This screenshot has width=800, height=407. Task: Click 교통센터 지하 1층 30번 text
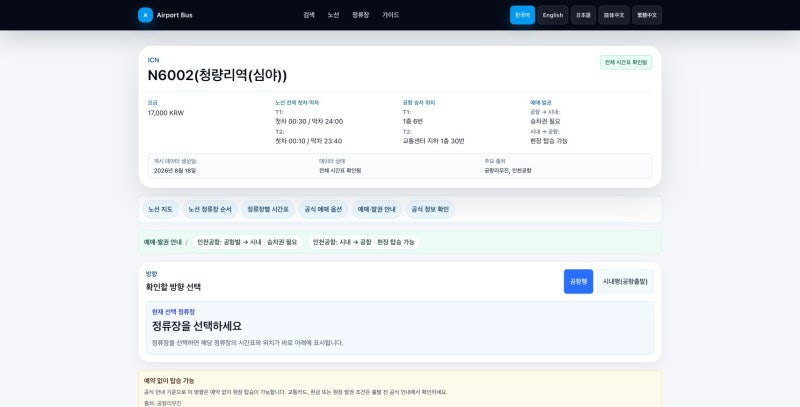tap(433, 141)
